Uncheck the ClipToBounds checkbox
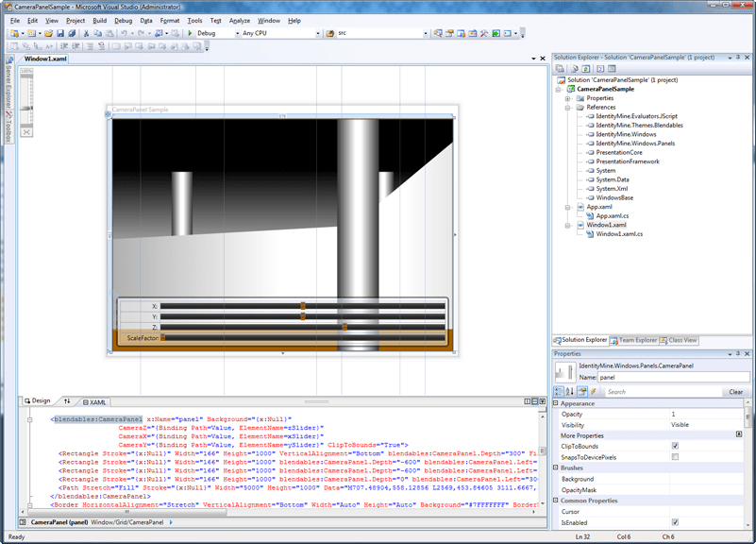Viewport: 756px width, 544px height. [x=675, y=446]
